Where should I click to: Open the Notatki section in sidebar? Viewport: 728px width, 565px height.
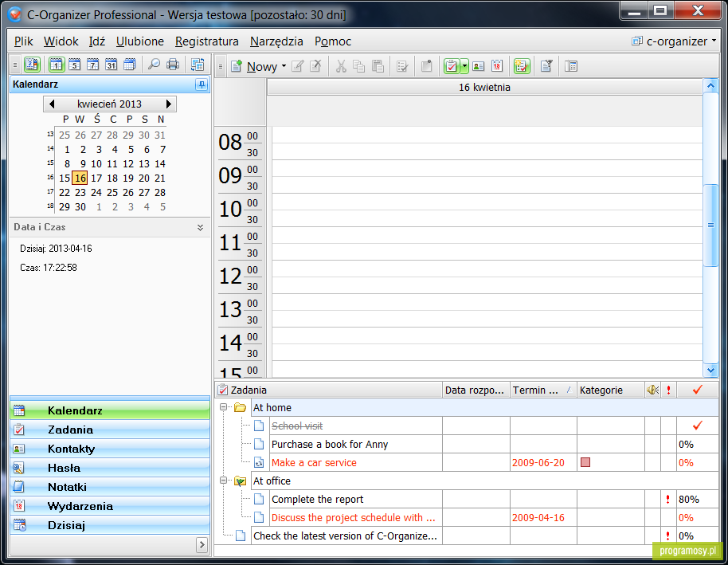(110, 487)
